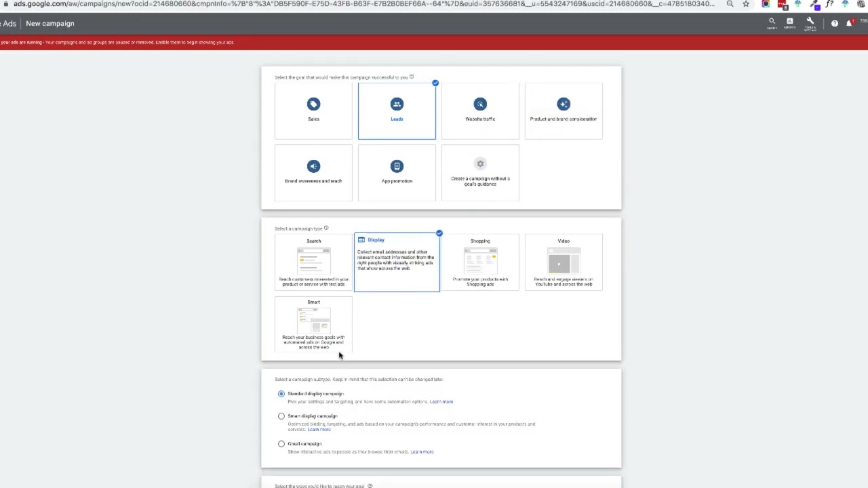
Task: Select the Gmail campaign radio button
Action: (x=281, y=444)
